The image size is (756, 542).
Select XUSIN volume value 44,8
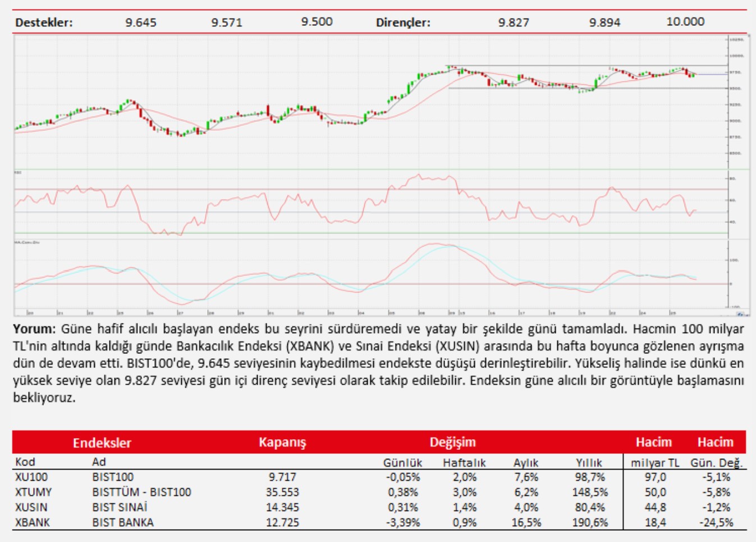click(655, 507)
